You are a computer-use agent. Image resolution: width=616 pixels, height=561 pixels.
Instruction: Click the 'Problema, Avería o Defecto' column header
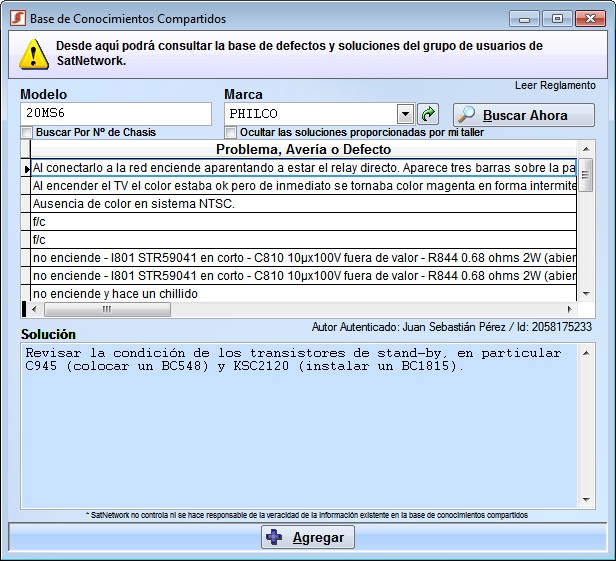[x=303, y=149]
